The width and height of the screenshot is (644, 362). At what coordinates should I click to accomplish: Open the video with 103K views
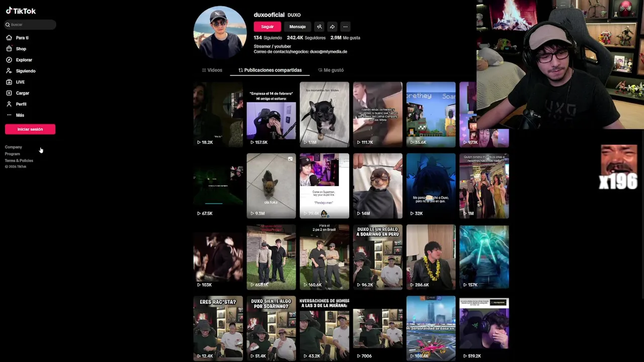pyautogui.click(x=218, y=257)
